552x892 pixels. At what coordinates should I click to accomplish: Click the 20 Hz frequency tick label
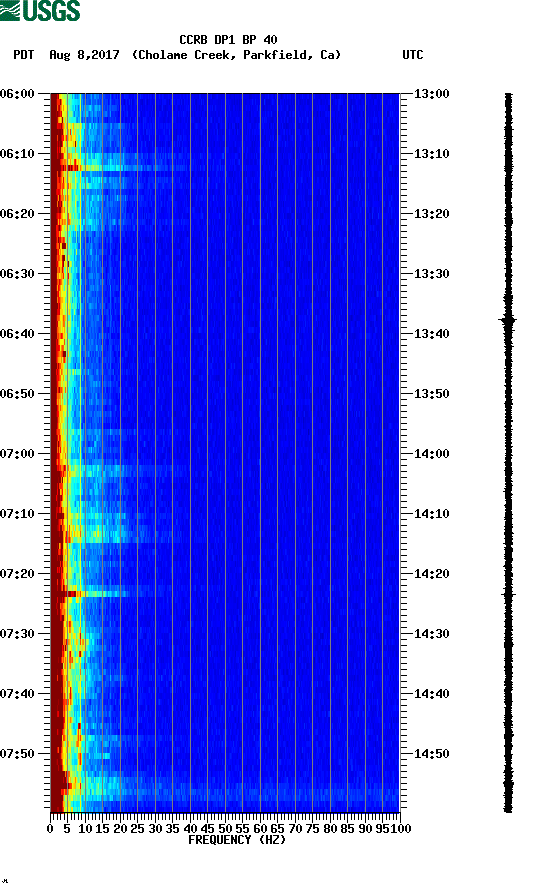tap(120, 829)
